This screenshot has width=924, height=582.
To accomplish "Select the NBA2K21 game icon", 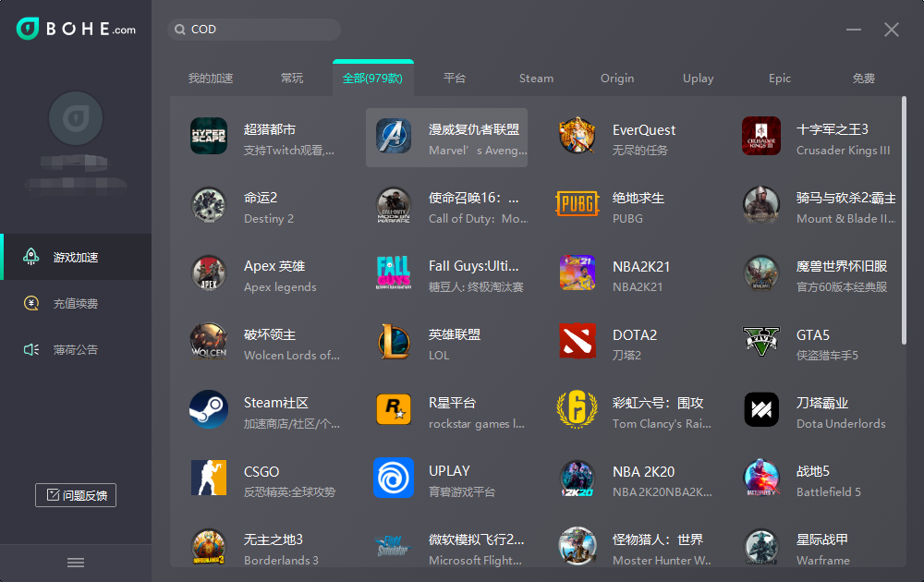I will [x=577, y=273].
